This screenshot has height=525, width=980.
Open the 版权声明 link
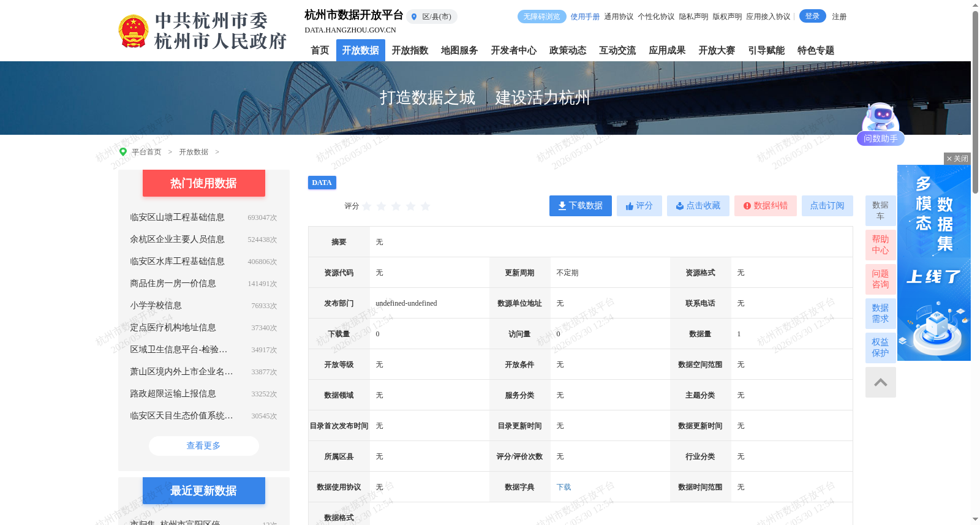click(x=727, y=17)
